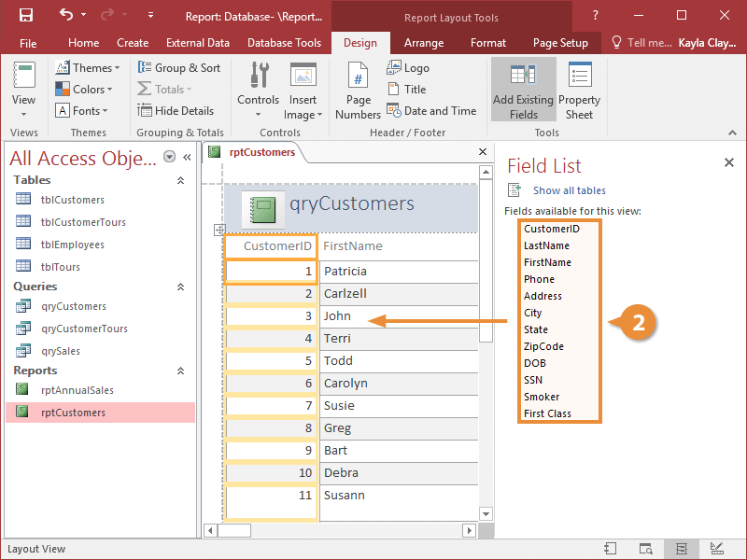Select Layout View button in status bar
This screenshot has height=560, width=747.
[682, 549]
